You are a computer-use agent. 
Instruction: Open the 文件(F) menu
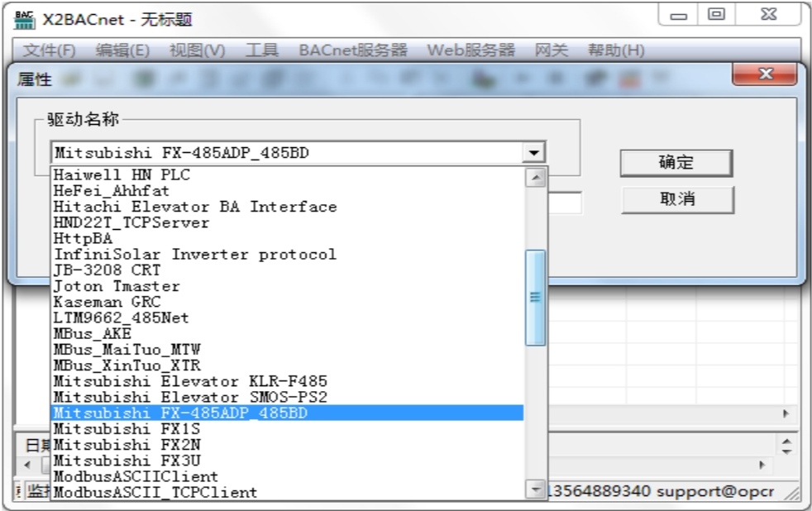[x=49, y=50]
